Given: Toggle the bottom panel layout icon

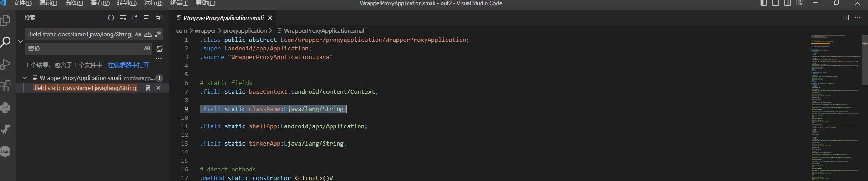Looking at the screenshot, I should [x=776, y=3].
